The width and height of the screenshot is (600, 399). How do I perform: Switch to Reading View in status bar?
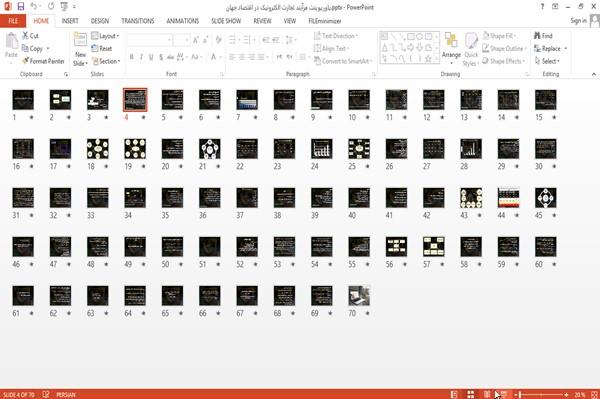coord(487,394)
